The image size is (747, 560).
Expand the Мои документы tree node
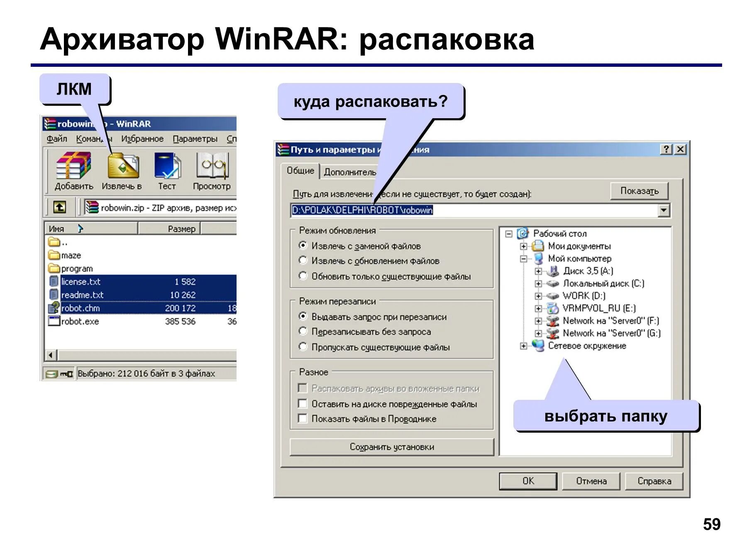pyautogui.click(x=524, y=246)
